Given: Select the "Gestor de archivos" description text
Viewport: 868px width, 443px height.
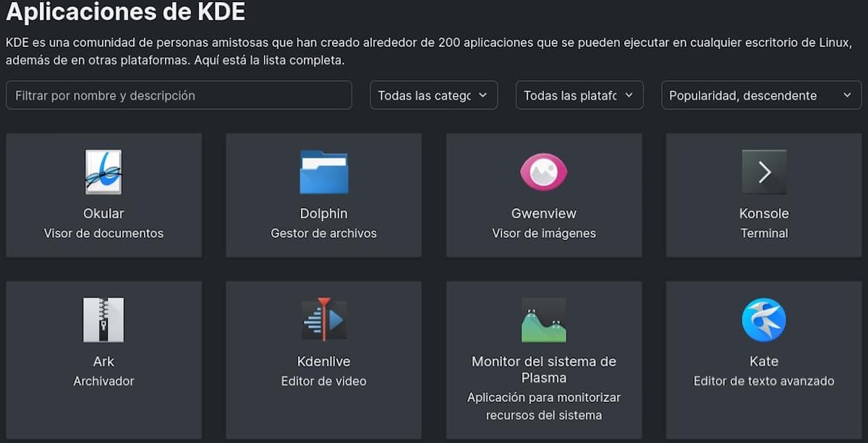Looking at the screenshot, I should 324,233.
